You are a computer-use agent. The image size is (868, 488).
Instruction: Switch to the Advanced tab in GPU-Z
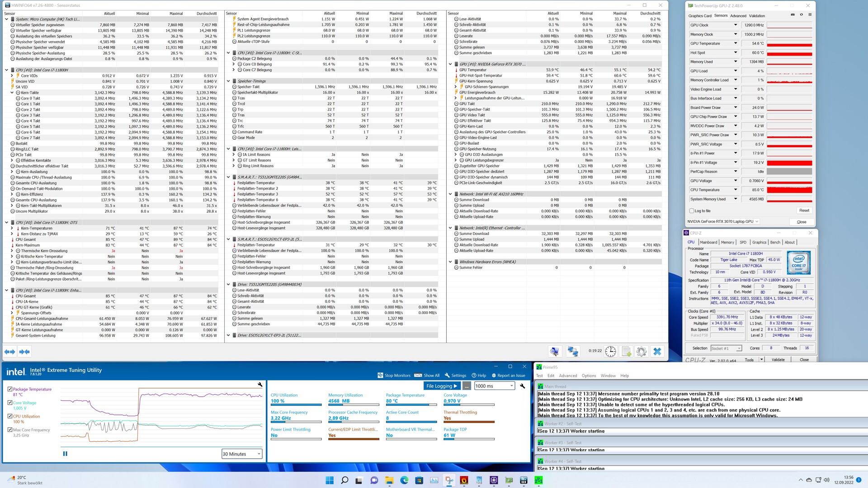738,16
